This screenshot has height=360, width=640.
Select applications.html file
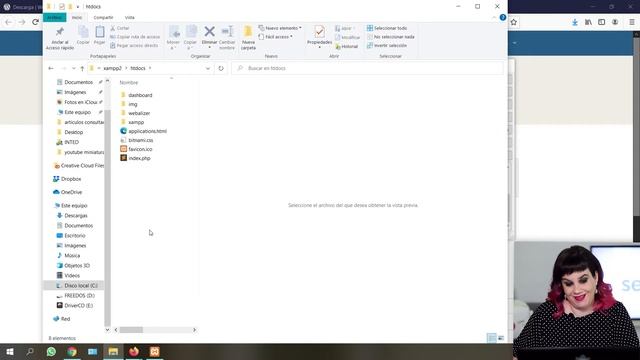coord(143,131)
